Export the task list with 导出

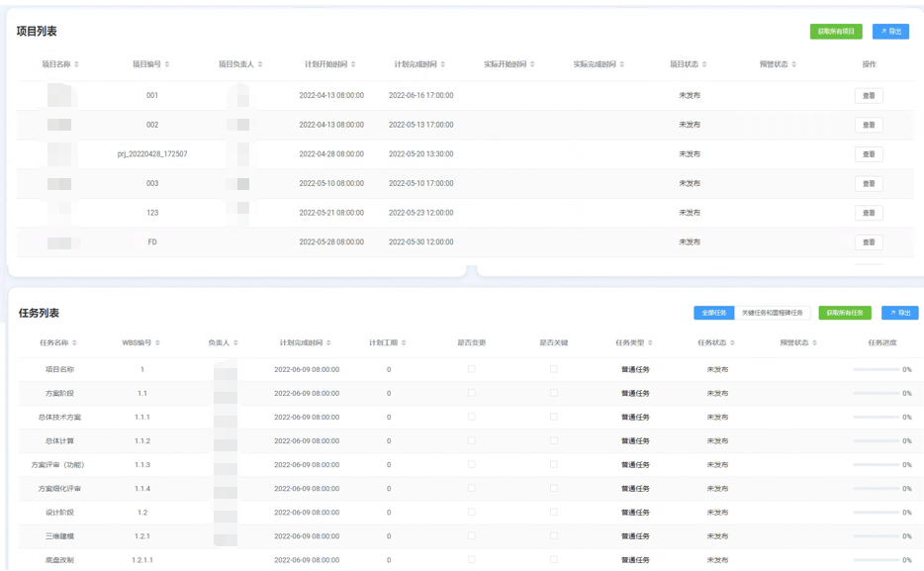[899, 313]
